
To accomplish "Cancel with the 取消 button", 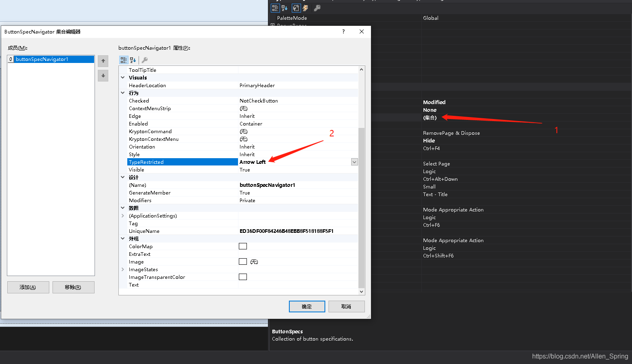I will (347, 306).
